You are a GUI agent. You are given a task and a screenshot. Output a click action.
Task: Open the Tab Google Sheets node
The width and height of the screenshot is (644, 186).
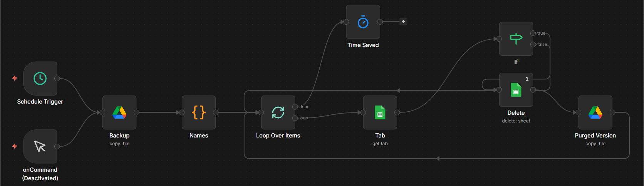pyautogui.click(x=380, y=112)
